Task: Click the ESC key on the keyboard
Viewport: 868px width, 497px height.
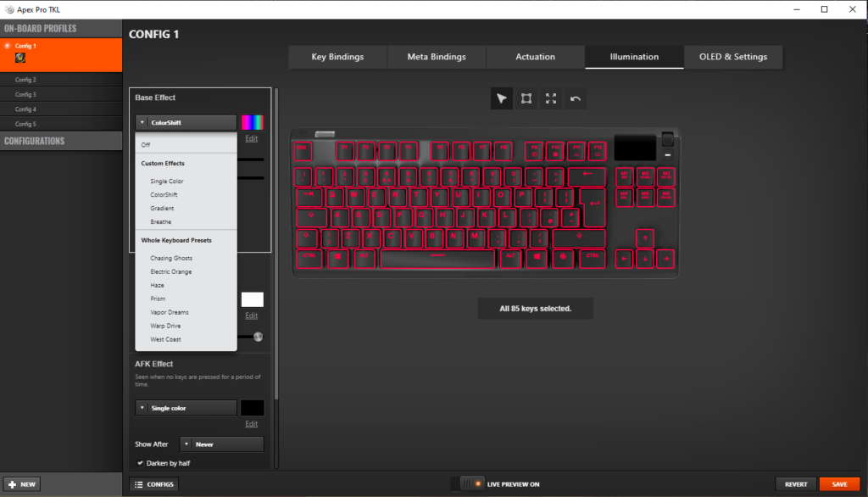Action: (303, 151)
